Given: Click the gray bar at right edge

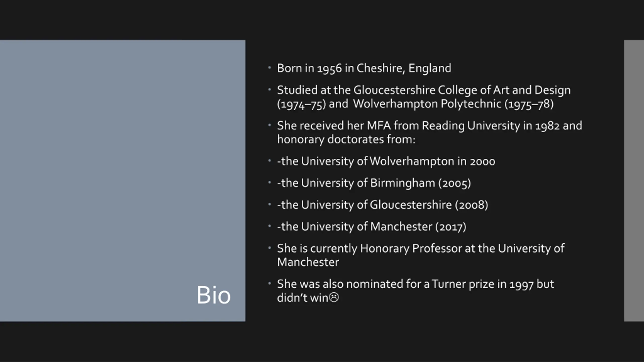Looking at the screenshot, I should point(634,180).
